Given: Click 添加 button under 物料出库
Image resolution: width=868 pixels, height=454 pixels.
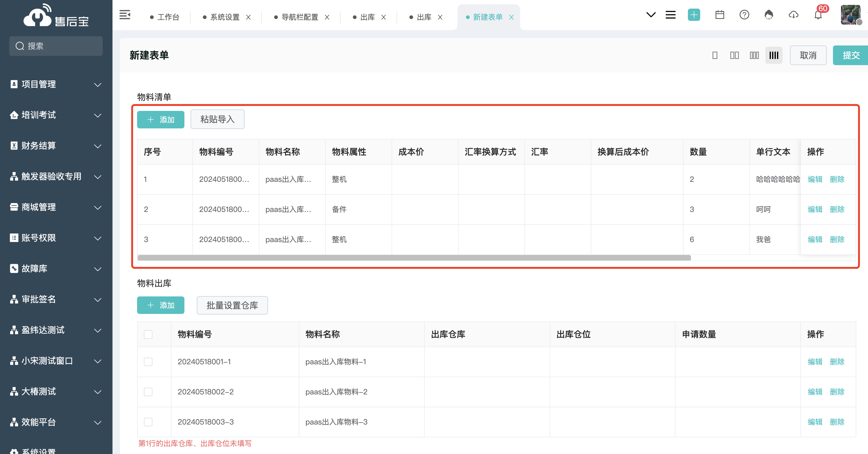Looking at the screenshot, I should pyautogui.click(x=161, y=305).
